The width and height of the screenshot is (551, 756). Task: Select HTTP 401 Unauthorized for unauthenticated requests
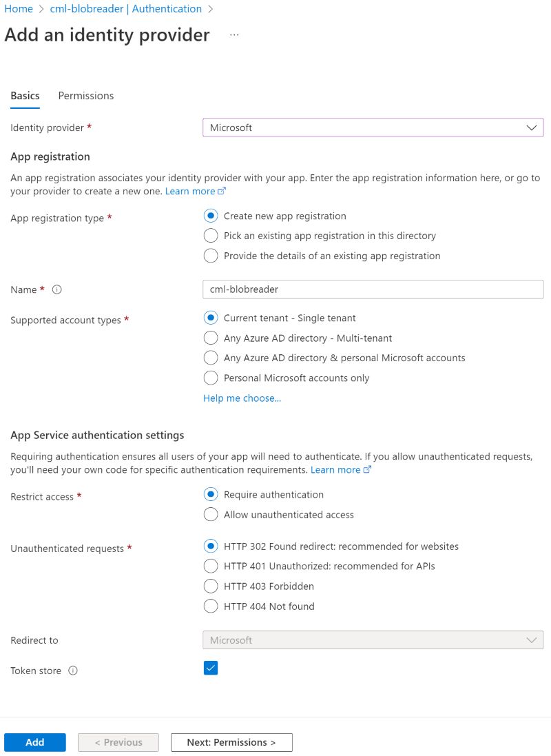210,566
